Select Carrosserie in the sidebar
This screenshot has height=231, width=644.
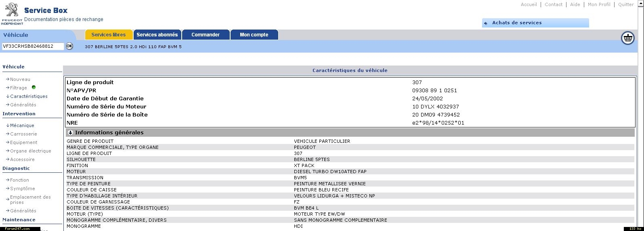coord(23,134)
